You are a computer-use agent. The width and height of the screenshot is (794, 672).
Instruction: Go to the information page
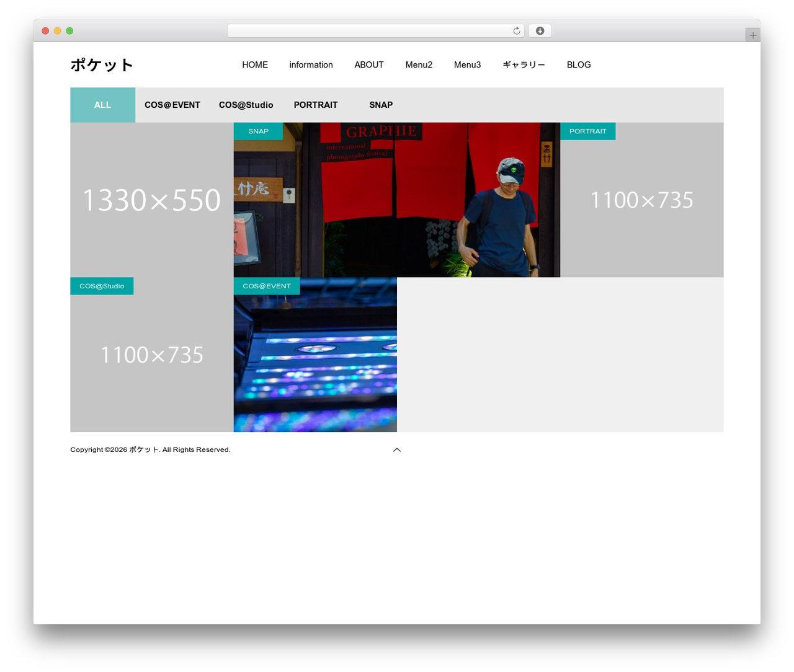311,65
